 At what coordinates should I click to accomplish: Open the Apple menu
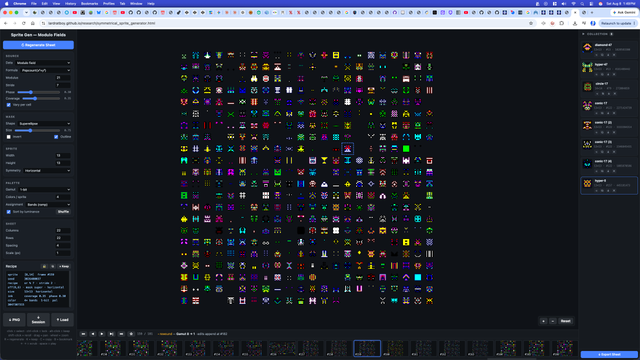click(x=6, y=3)
